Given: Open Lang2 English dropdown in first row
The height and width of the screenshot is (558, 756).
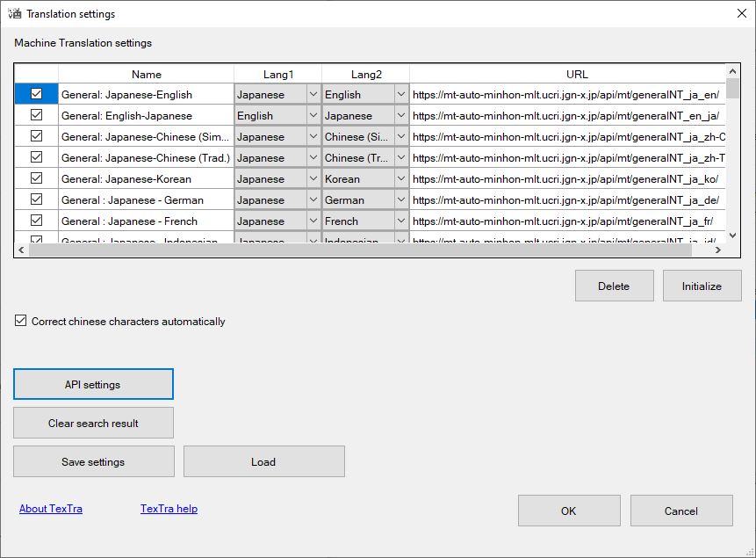Looking at the screenshot, I should pos(401,94).
